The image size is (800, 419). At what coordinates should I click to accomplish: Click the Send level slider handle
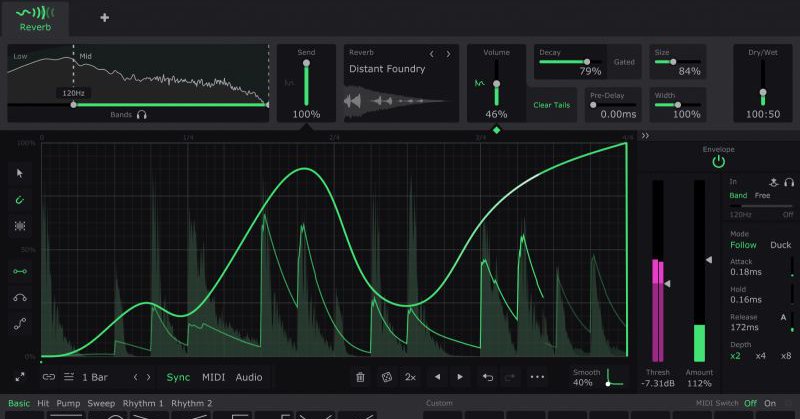coord(306,63)
